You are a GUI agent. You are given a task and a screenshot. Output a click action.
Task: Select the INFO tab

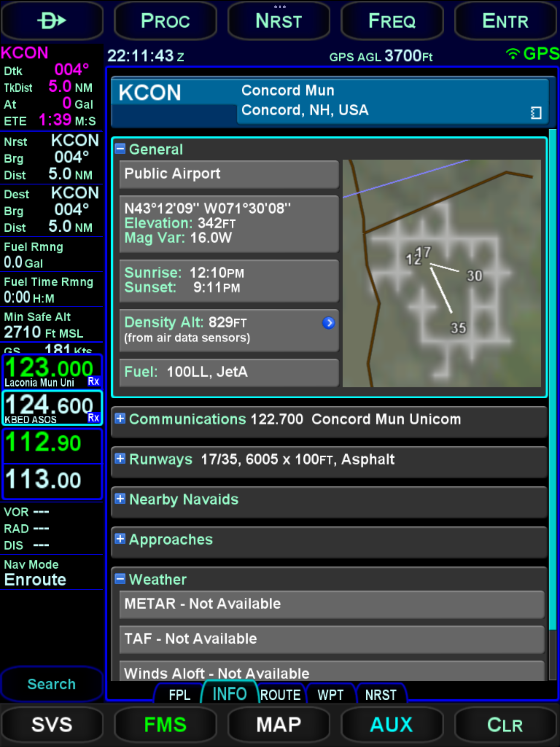click(230, 694)
